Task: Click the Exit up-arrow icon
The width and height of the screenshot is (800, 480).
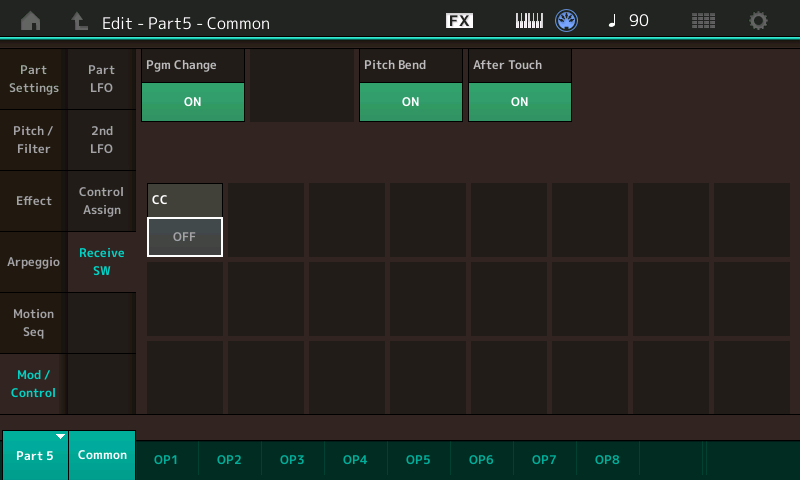Action: tap(80, 21)
